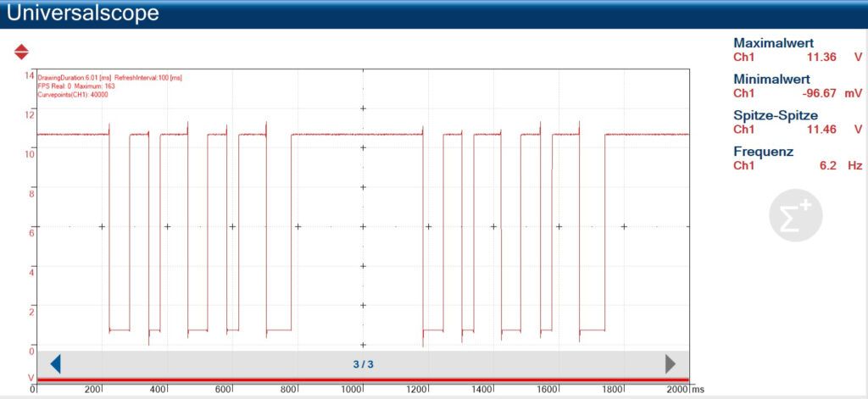Go to previous page with blue left arrow
This screenshot has height=399, width=868.
click(x=56, y=364)
